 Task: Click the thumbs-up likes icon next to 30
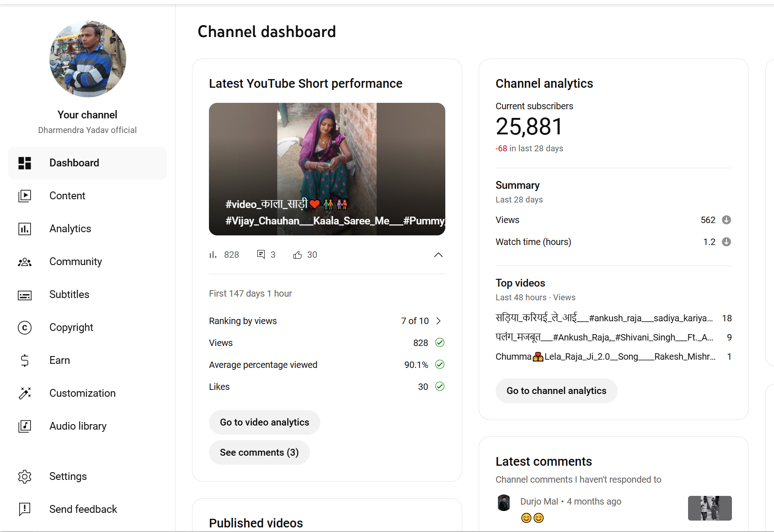[x=298, y=255]
